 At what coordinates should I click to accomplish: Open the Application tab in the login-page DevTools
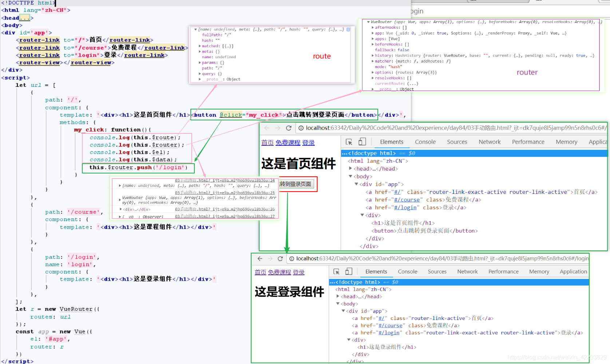pyautogui.click(x=573, y=272)
